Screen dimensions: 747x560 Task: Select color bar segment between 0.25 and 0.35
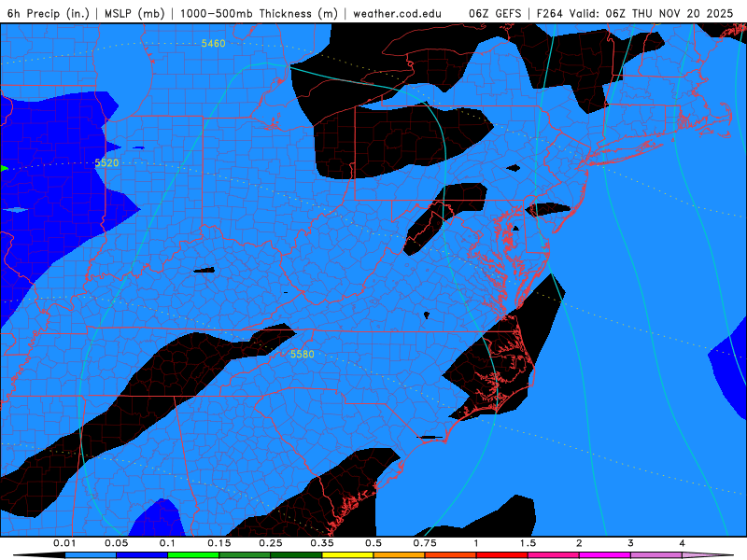296,555
